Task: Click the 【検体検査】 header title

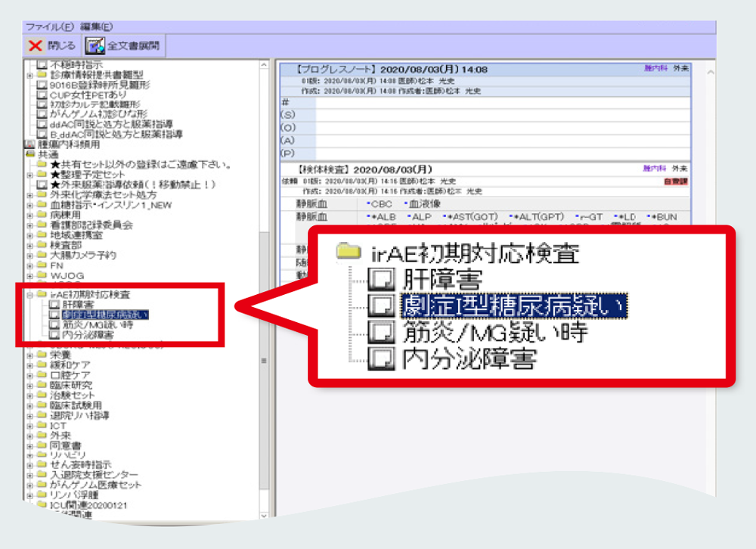Action: 323,170
